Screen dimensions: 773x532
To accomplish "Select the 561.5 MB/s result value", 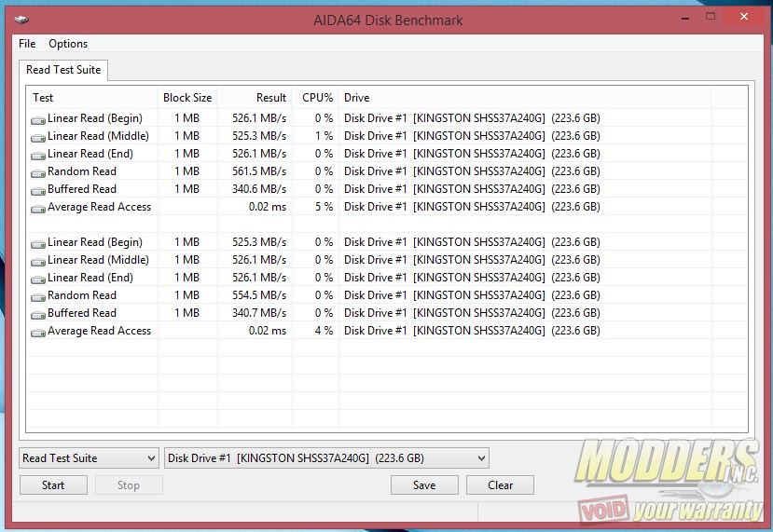I will (259, 171).
